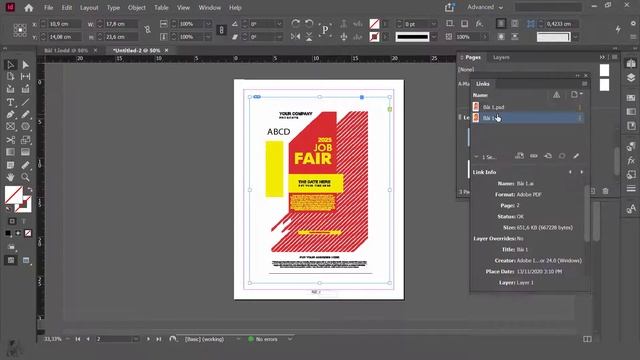Image resolution: width=640 pixels, height=360 pixels.
Task: Toggle split layout view in status bar
Action: coord(587,339)
